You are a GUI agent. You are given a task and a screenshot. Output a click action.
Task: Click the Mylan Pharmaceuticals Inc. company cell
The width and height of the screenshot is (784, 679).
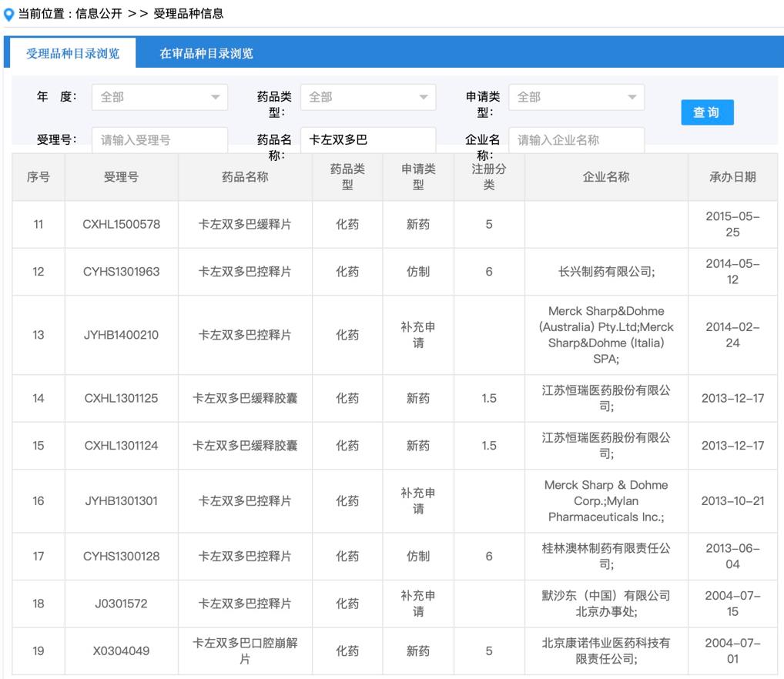(x=606, y=501)
